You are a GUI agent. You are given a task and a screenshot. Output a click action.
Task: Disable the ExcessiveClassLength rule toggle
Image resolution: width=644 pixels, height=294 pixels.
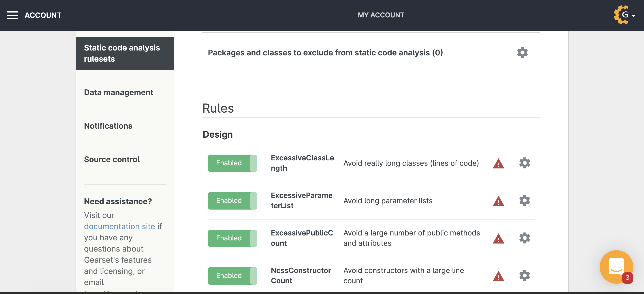coord(232,163)
